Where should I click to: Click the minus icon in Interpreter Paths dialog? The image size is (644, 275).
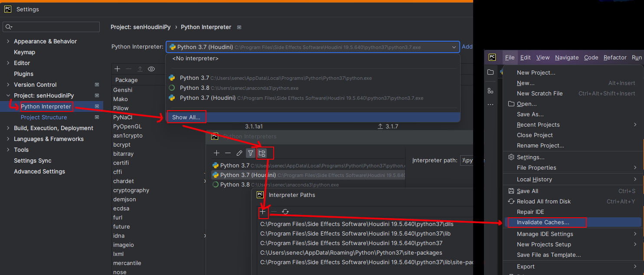point(274,212)
